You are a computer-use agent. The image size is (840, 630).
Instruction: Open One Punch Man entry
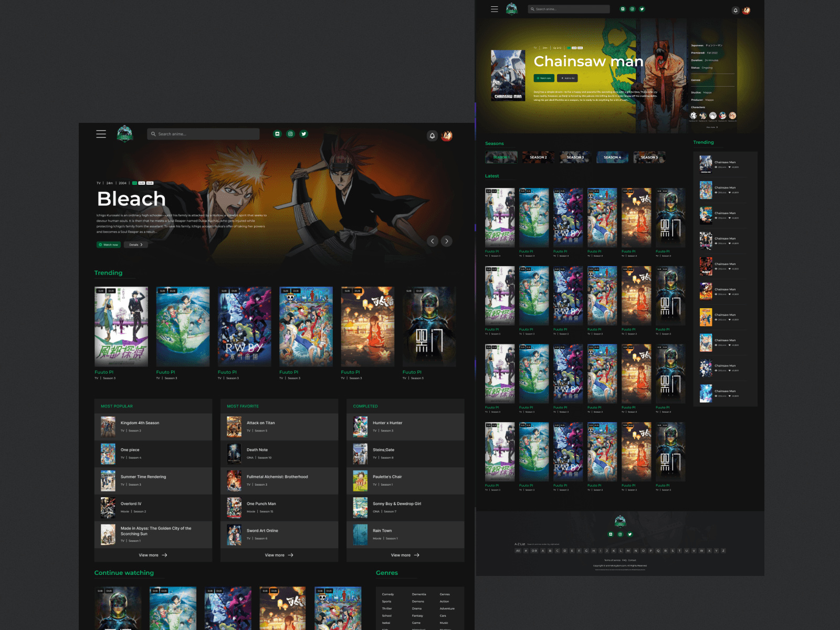click(x=279, y=507)
